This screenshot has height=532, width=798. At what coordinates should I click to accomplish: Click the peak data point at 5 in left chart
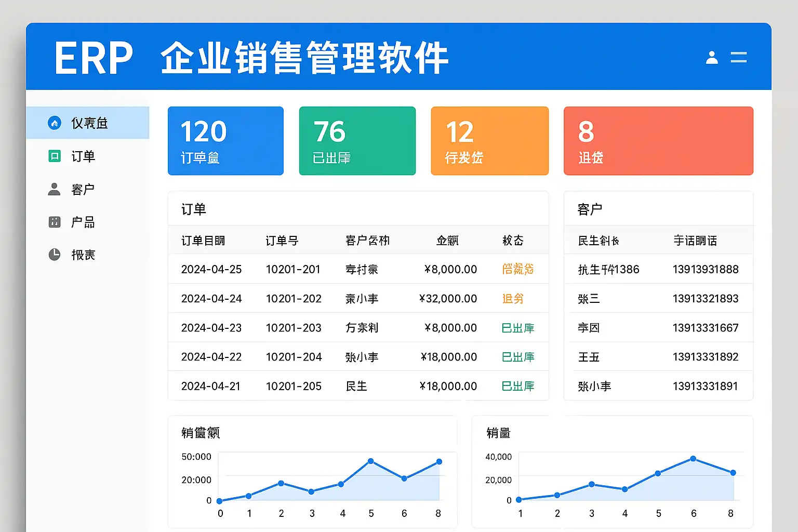370,461
